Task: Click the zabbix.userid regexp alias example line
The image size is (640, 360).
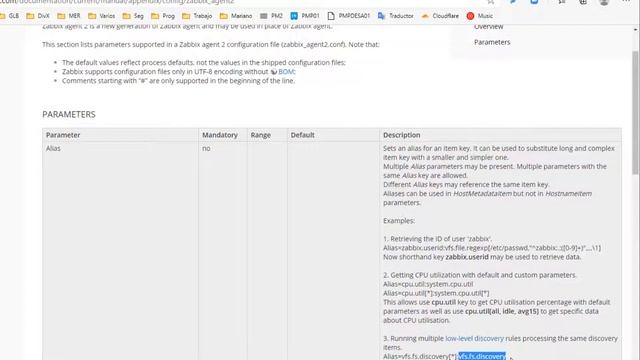Action: (492, 248)
